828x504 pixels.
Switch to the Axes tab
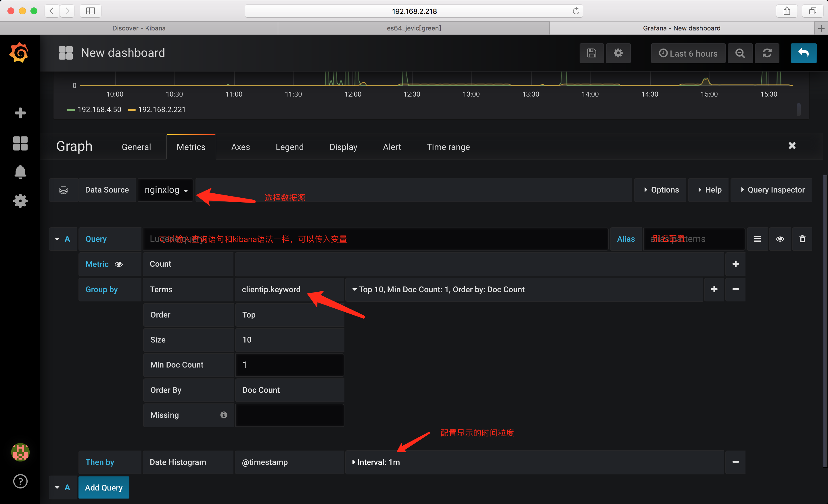coord(240,147)
